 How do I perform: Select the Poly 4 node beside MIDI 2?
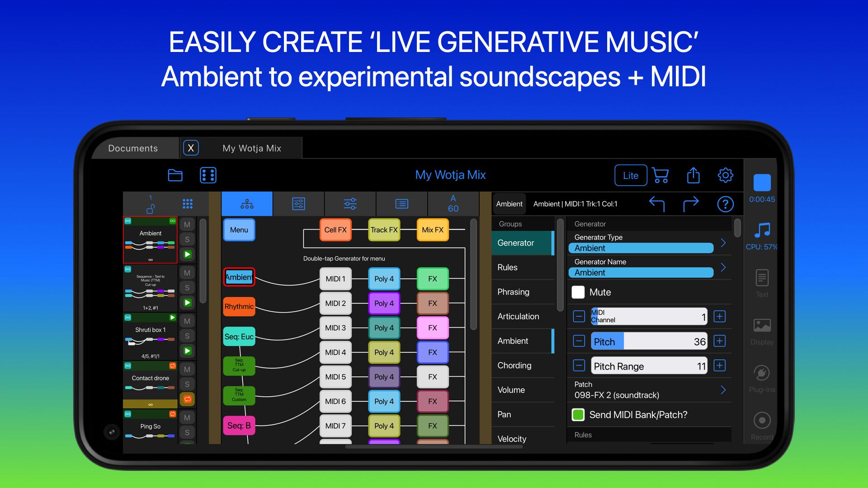tap(384, 303)
